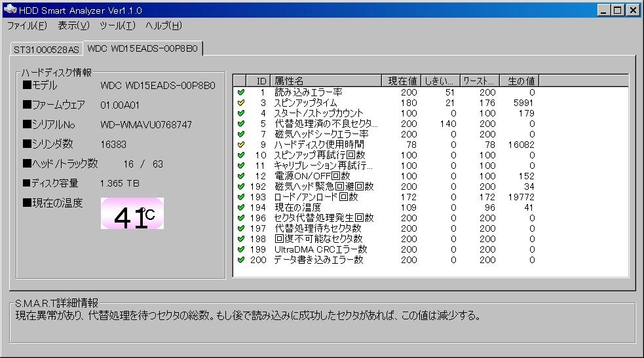644x358 pixels.
Task: Click raw value 19772 in the table
Action: tap(521, 197)
